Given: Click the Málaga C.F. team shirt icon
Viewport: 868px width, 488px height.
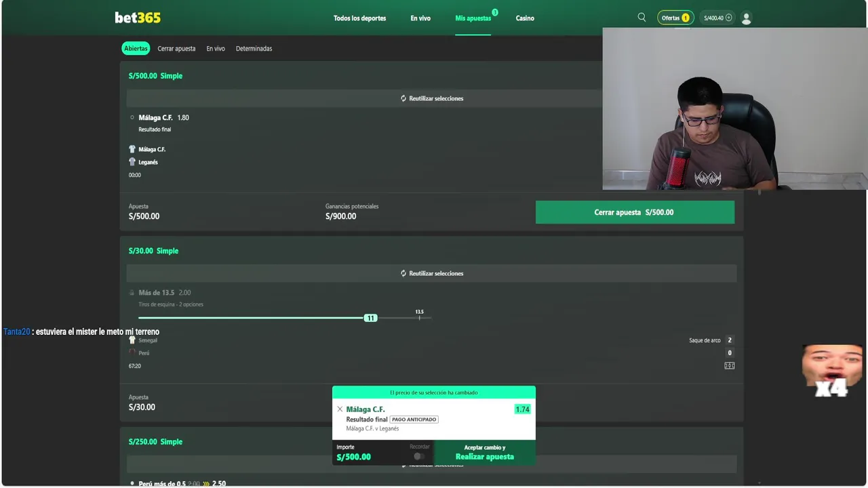Looking at the screenshot, I should pyautogui.click(x=132, y=149).
